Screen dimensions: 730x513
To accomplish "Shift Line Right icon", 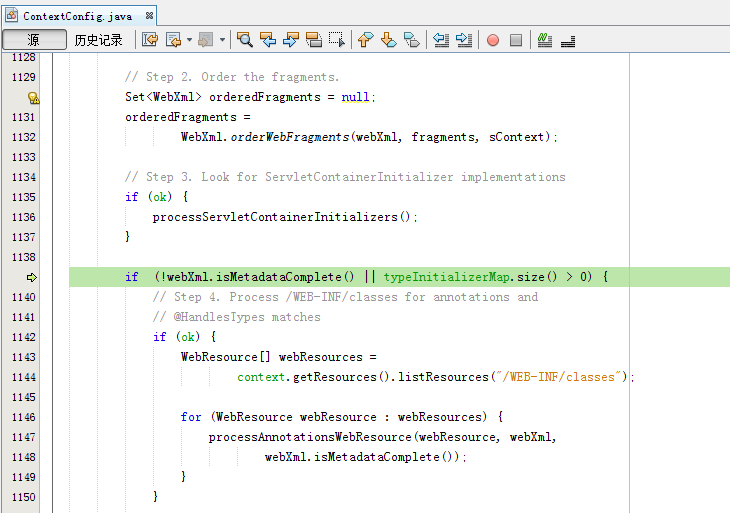I will 464,40.
